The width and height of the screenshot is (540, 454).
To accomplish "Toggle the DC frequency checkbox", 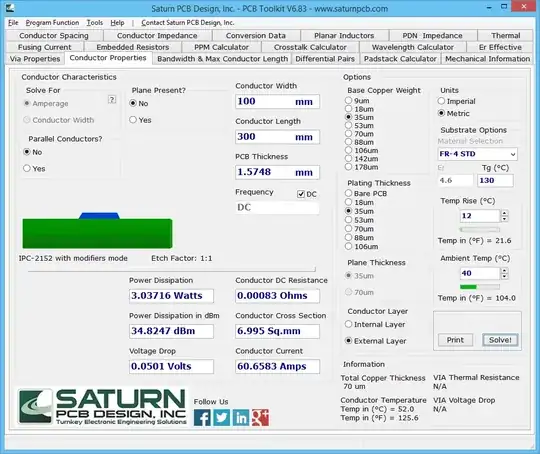I will click(x=301, y=194).
